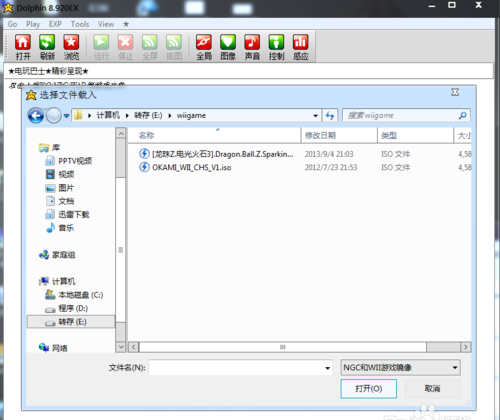
Task: Minimize the Dolphin 8.920EX window
Action: (432, 6)
